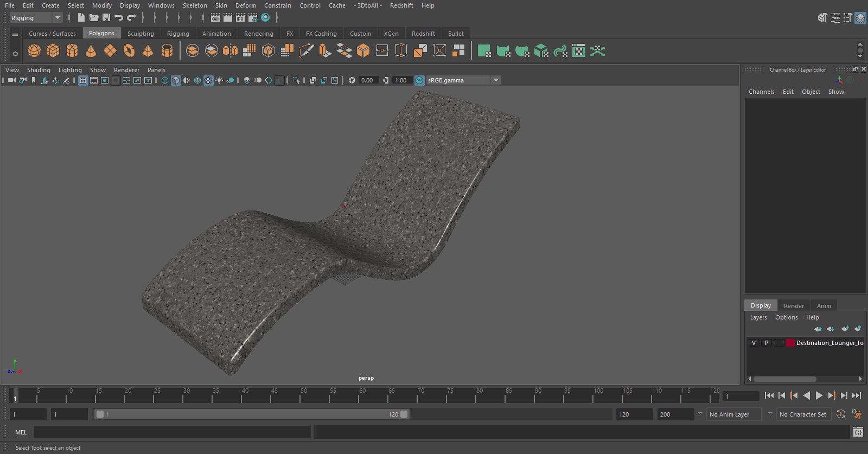Create a polygon pipe from shelf
868x454 pixels.
(167, 51)
